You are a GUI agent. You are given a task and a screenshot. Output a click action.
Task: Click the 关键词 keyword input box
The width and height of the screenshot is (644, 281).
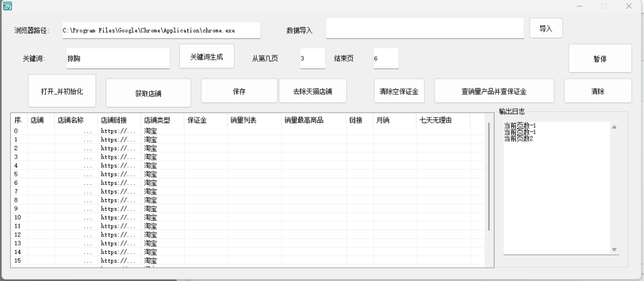point(117,58)
